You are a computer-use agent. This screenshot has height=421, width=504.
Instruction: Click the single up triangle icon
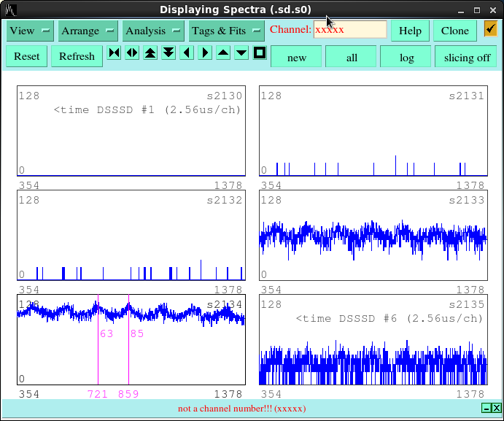click(x=223, y=53)
